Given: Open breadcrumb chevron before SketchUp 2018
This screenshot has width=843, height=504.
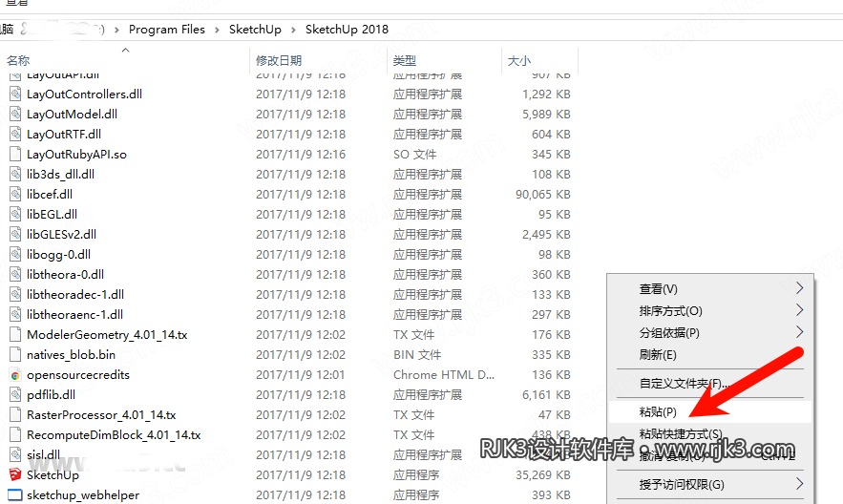Looking at the screenshot, I should click(x=293, y=30).
